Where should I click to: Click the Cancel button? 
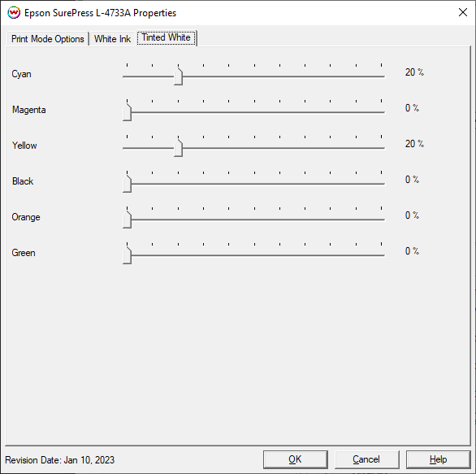(x=366, y=459)
